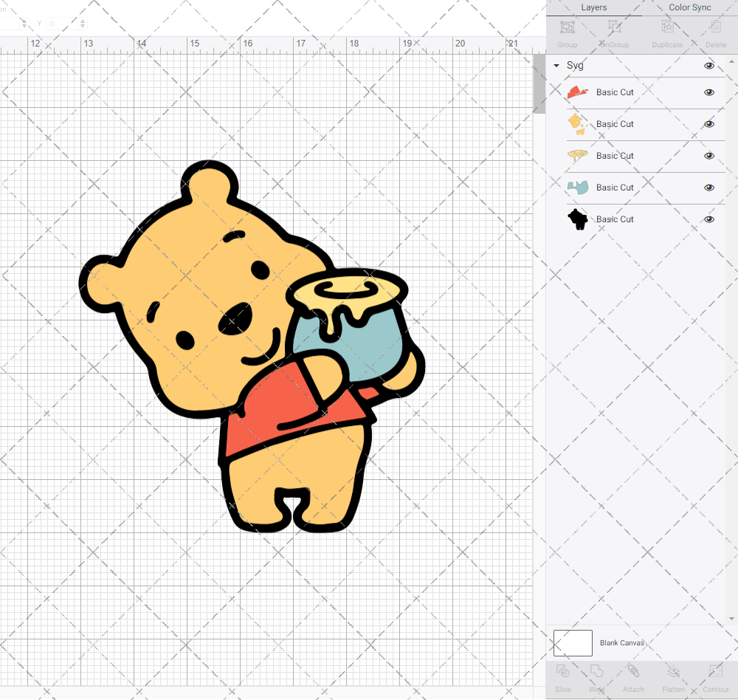Select the red layer's Basic Cut text
Viewport: 738px width, 700px height.
click(615, 92)
